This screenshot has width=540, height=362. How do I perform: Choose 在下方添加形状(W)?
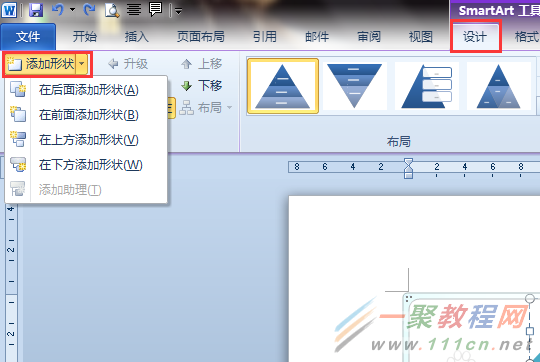point(86,165)
